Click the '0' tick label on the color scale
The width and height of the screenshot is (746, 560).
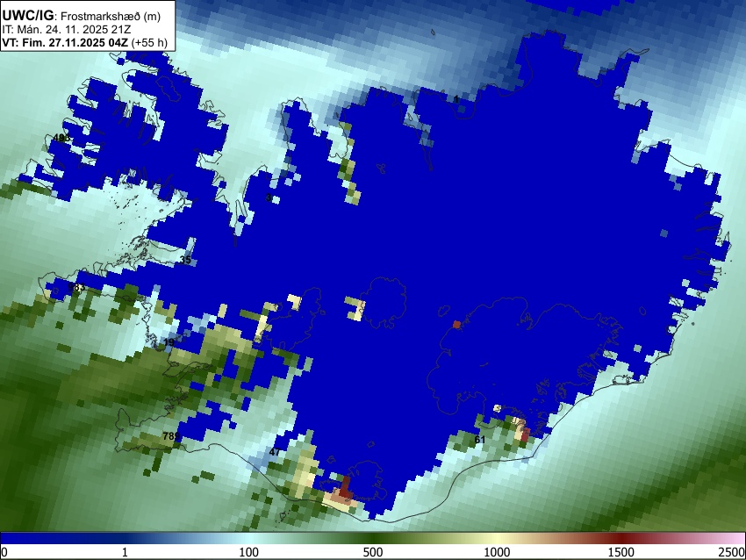pos(4,552)
